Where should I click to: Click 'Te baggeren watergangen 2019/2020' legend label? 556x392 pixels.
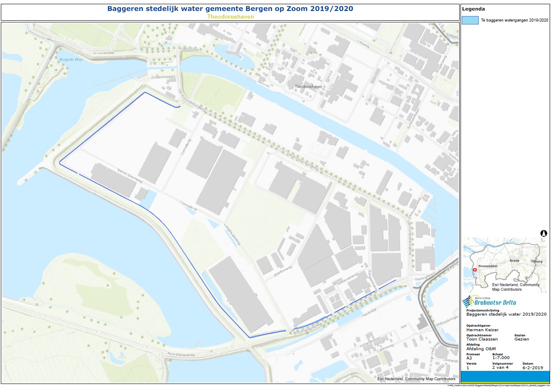tap(514, 20)
